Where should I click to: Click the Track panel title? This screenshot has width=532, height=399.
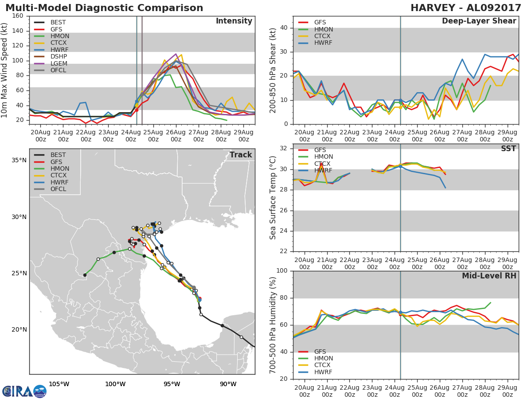(x=241, y=155)
